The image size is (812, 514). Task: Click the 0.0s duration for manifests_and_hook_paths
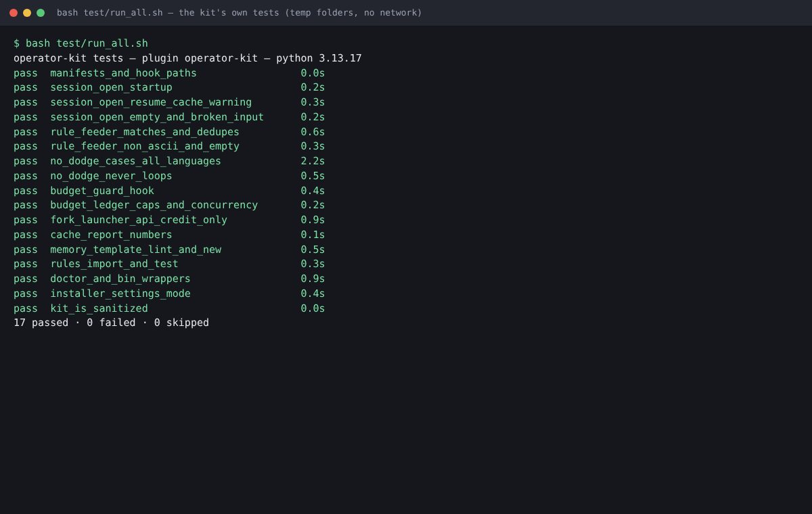(x=313, y=73)
